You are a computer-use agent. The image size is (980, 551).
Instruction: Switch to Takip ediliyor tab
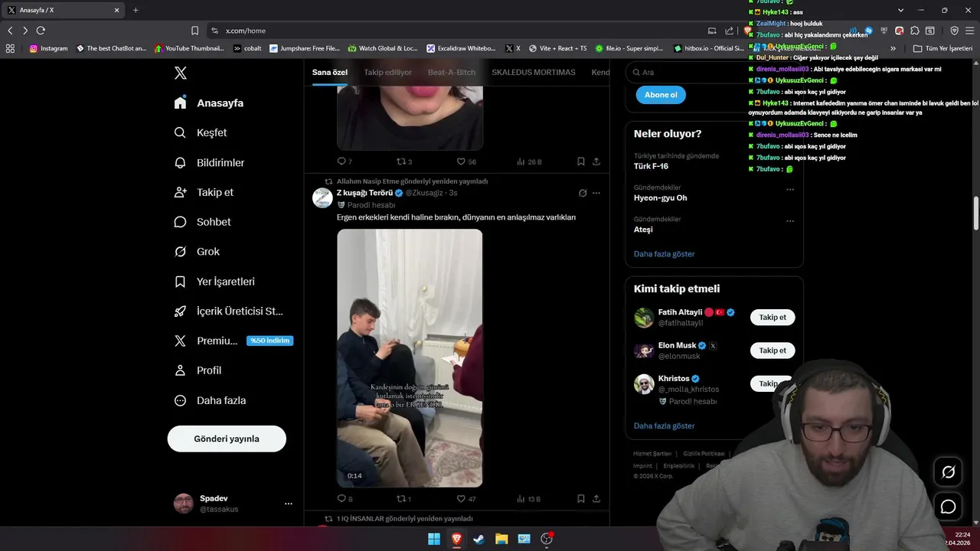tap(387, 72)
